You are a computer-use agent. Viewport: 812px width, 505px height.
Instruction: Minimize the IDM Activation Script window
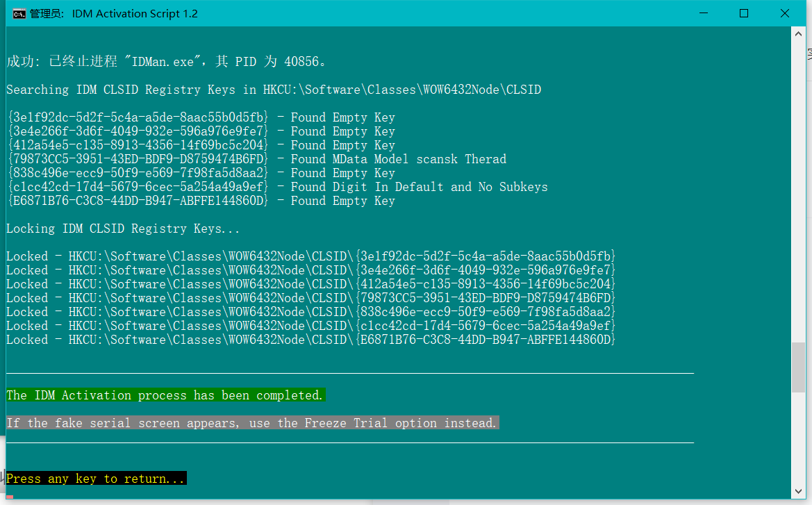point(703,13)
